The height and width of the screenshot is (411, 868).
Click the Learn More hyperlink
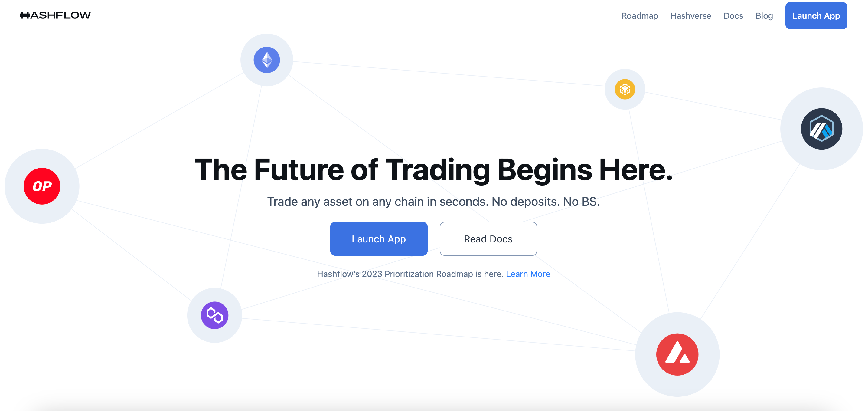tap(529, 273)
